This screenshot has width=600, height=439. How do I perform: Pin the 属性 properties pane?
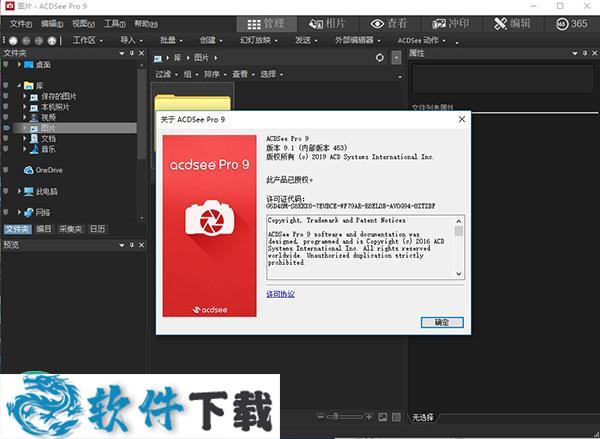(x=585, y=53)
